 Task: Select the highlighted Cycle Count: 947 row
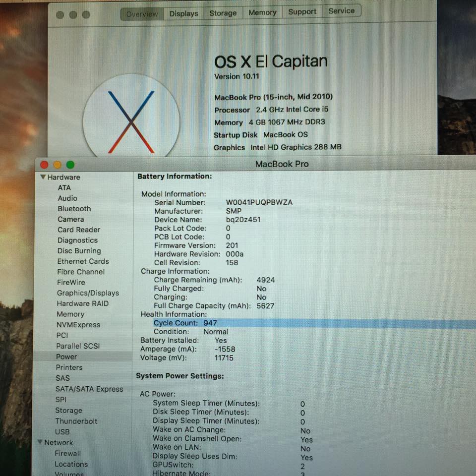314,323
